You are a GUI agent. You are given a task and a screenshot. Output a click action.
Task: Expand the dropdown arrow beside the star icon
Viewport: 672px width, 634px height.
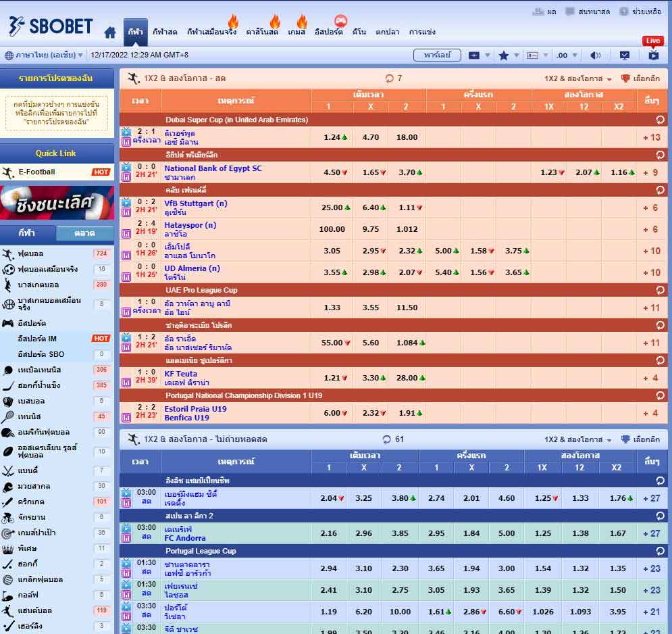tap(517, 55)
